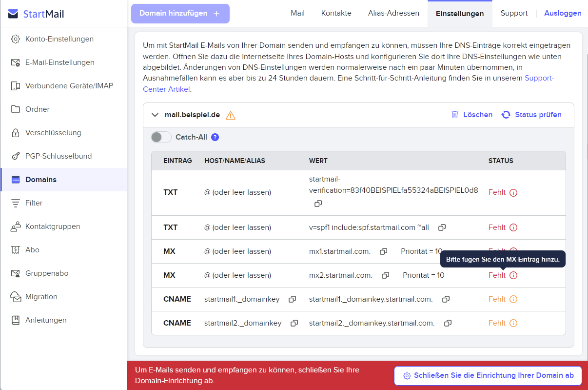Enable the Catch-All toggle switch
The width and height of the screenshot is (588, 390).
pos(161,137)
